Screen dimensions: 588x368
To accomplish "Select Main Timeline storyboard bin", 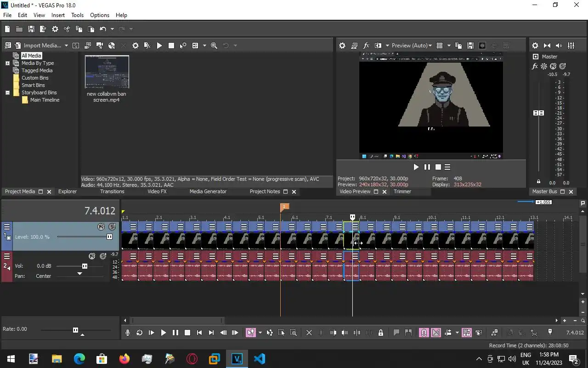I will 45,100.
